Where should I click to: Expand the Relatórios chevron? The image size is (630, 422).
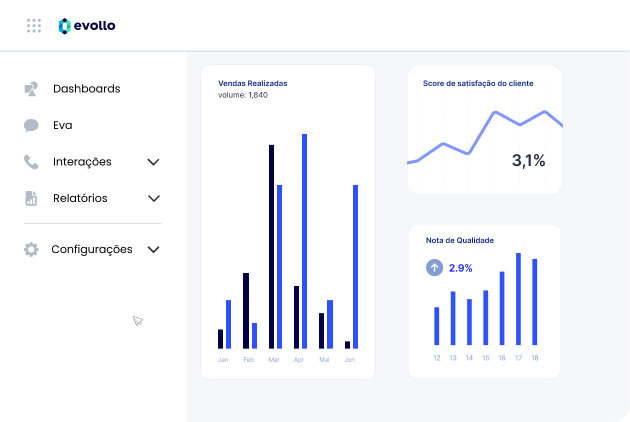(x=153, y=198)
